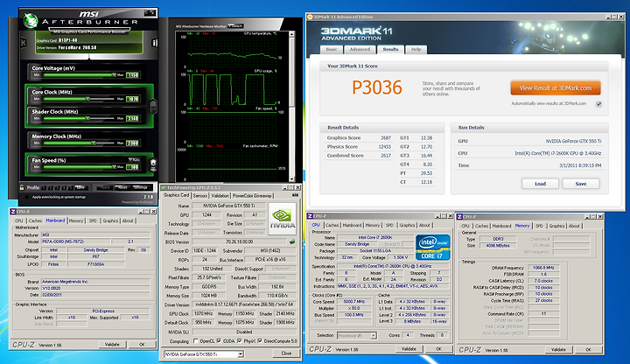The image size is (630, 364).
Task: Select Afterburner profile slot 5
Action: coord(70,187)
